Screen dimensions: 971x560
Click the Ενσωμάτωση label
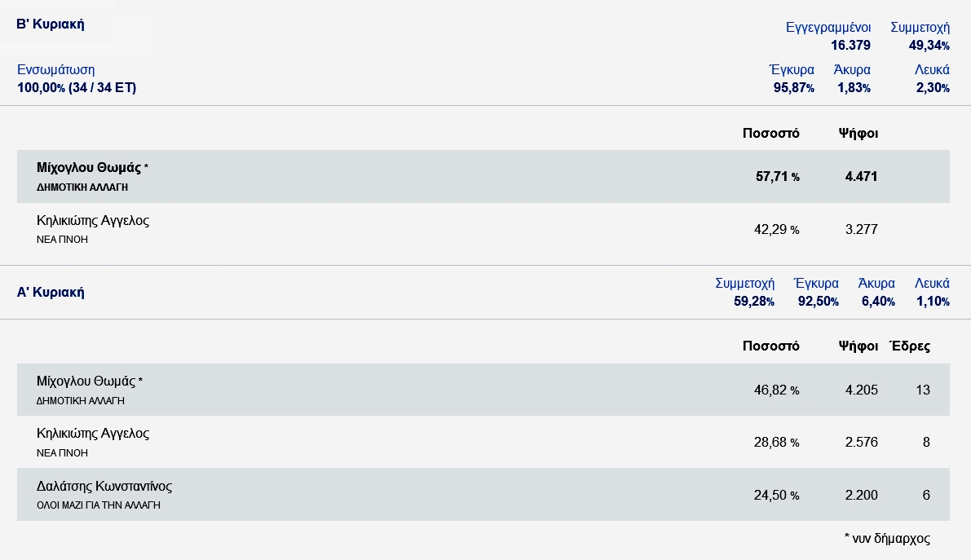pyautogui.click(x=56, y=69)
